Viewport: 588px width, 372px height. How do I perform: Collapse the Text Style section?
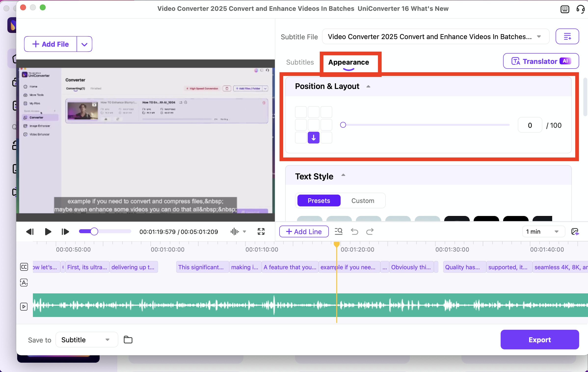tap(343, 175)
